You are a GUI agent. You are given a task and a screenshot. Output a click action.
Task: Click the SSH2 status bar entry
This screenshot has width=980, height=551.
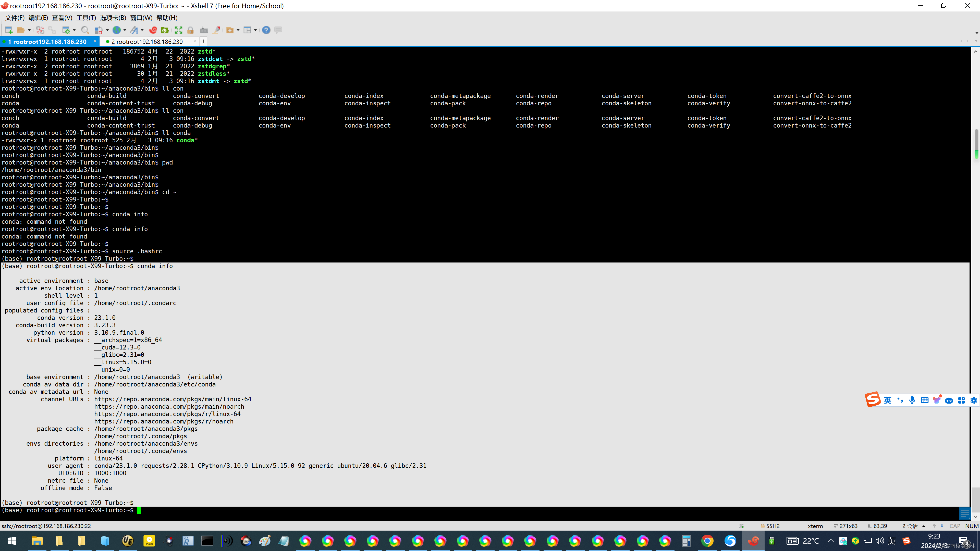770,526
